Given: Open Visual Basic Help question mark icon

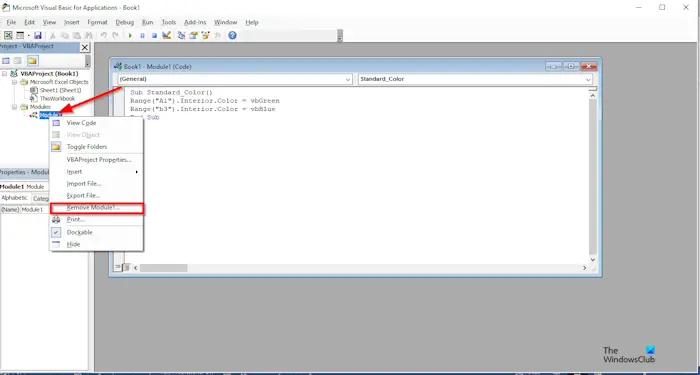Looking at the screenshot, I should 232,35.
